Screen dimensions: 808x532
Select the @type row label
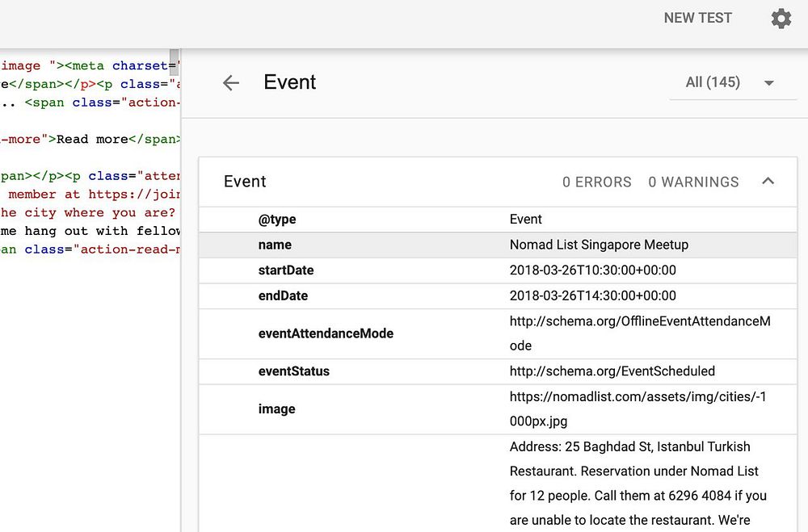[x=277, y=220]
